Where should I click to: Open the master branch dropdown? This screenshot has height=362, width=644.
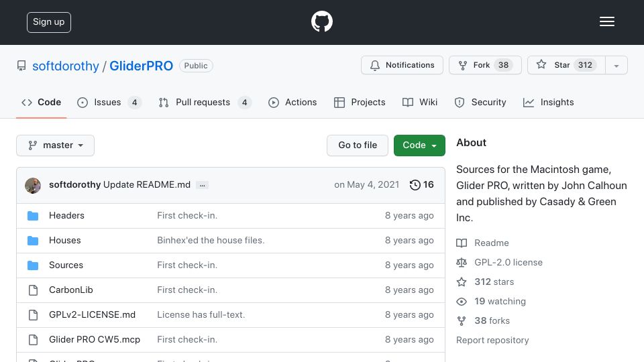tap(56, 145)
